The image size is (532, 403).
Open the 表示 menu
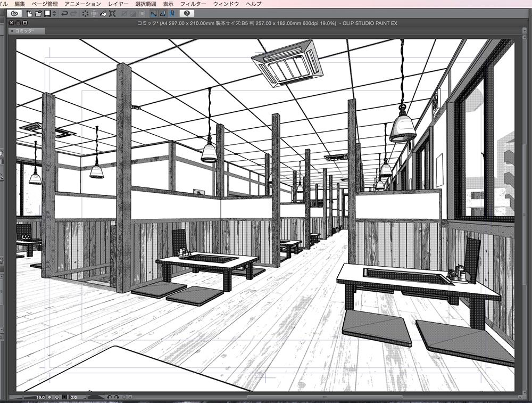click(x=168, y=4)
